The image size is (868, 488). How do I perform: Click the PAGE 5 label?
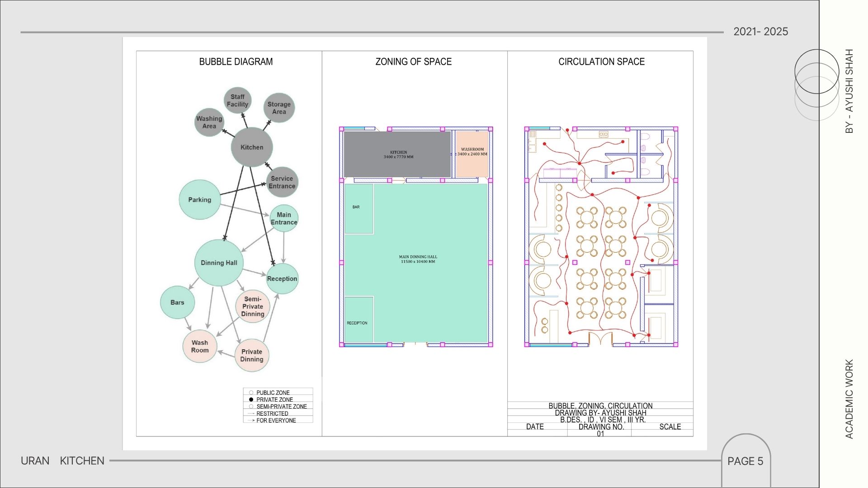(745, 461)
